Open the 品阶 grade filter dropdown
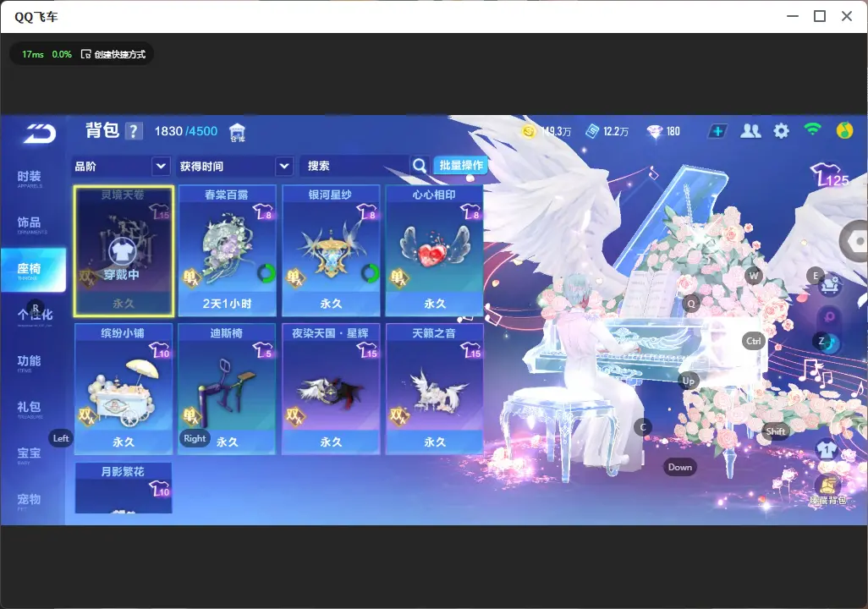 121,166
